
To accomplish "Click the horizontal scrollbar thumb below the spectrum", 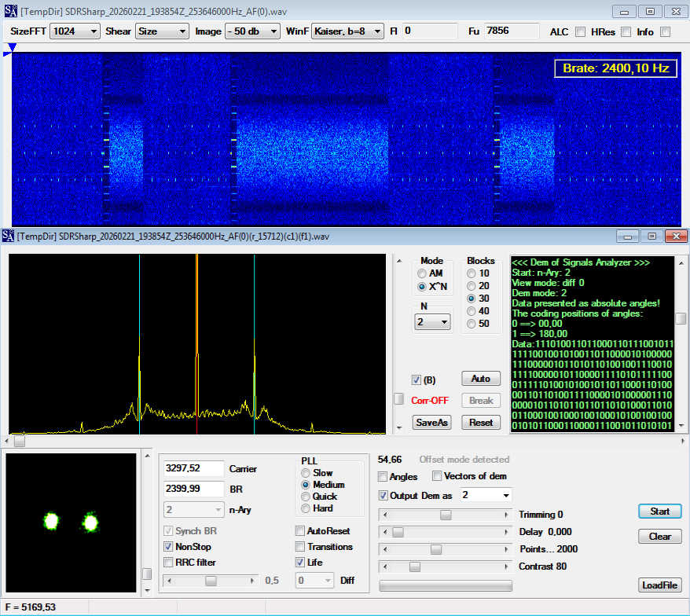I will click(x=20, y=441).
